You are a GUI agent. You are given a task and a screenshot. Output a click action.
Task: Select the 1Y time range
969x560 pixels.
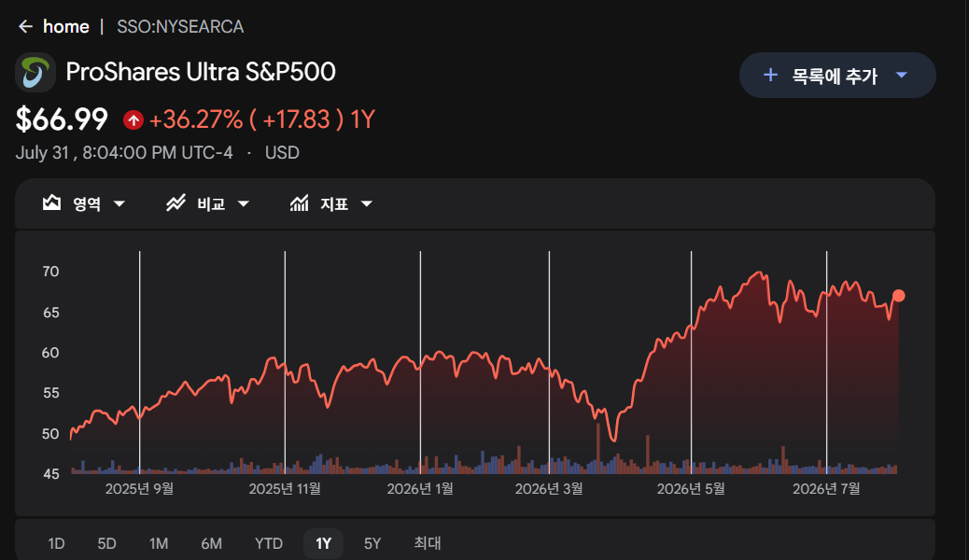click(323, 543)
